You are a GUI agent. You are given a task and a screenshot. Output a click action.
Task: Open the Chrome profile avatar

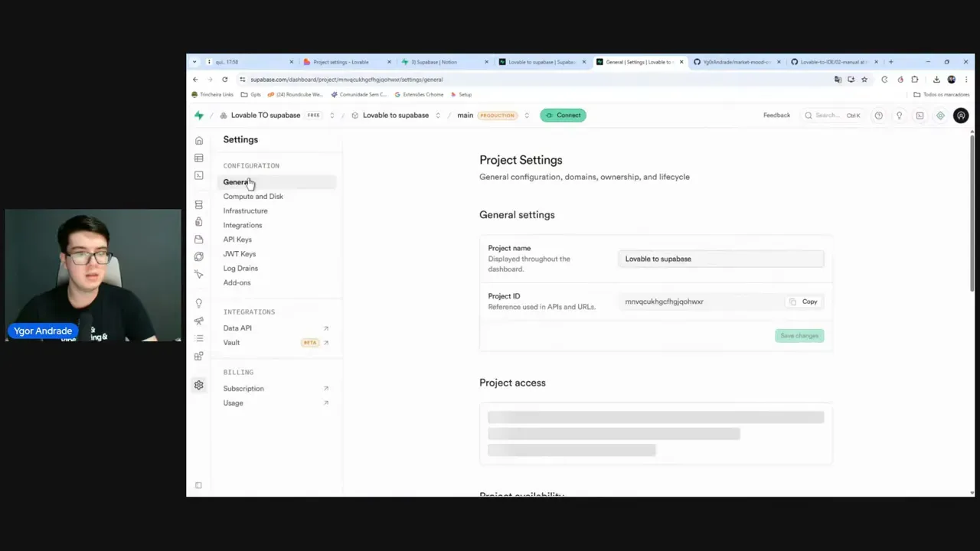pos(952,80)
